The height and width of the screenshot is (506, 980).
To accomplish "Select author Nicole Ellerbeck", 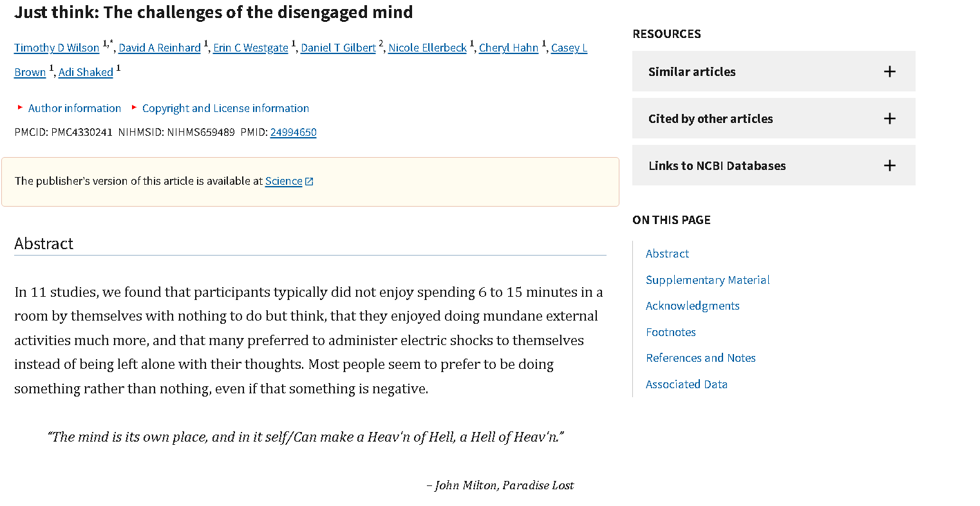I will [x=427, y=48].
